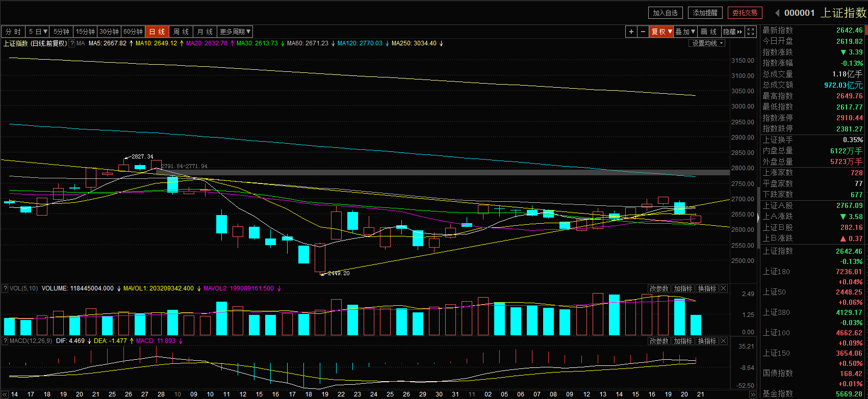Click the MA label on main chart
The image size is (868, 399).
click(81, 43)
